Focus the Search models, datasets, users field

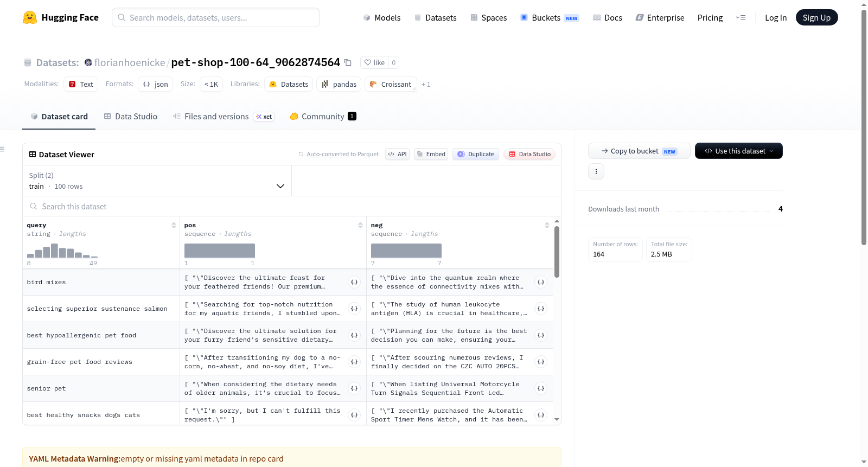216,17
